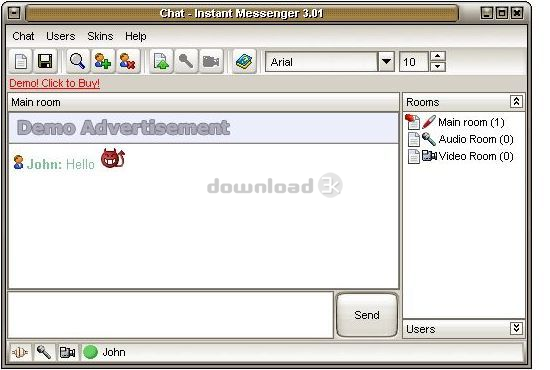Viewport: 550px width, 370px height.
Task: Increase font size with up arrow
Action: (x=437, y=56)
